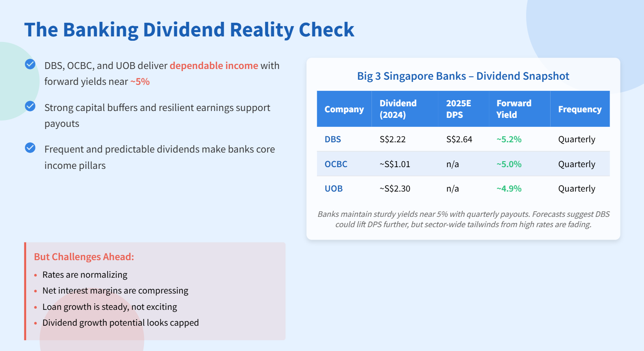Click the Dividend growth potential looks capped bullet
Image resolution: width=644 pixels, height=351 pixels.
[x=120, y=323]
